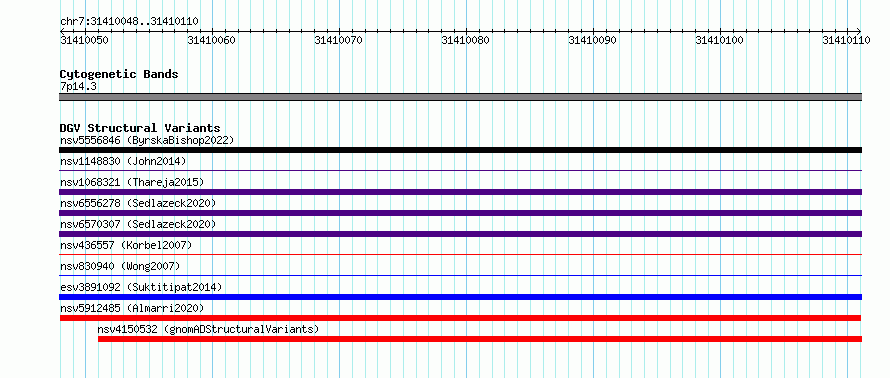This screenshot has width=890, height=378.
Task: Click ruler position 31410070
Action: (x=338, y=40)
